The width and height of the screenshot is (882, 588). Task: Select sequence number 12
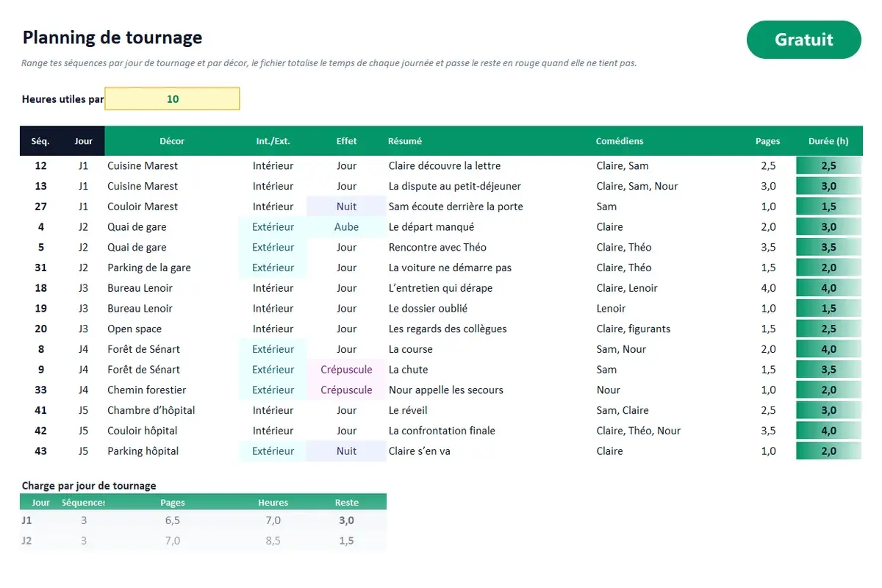(40, 166)
